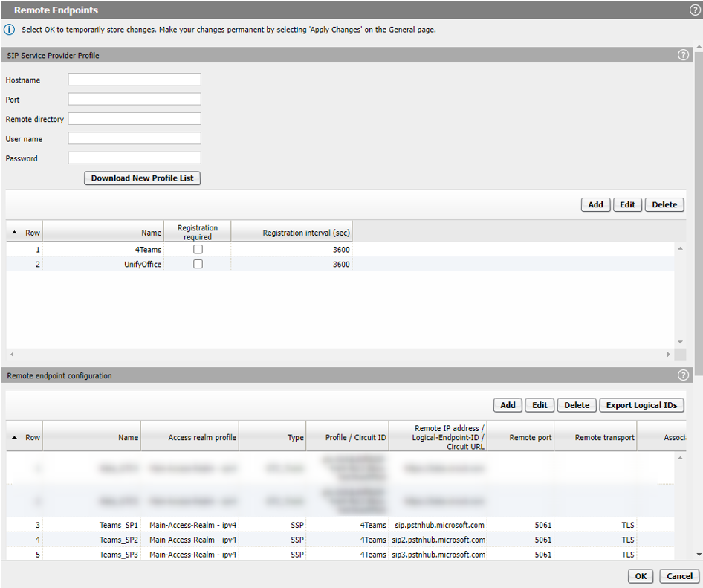
Task: Select the UnifyOffice profile row
Action: tap(340, 264)
